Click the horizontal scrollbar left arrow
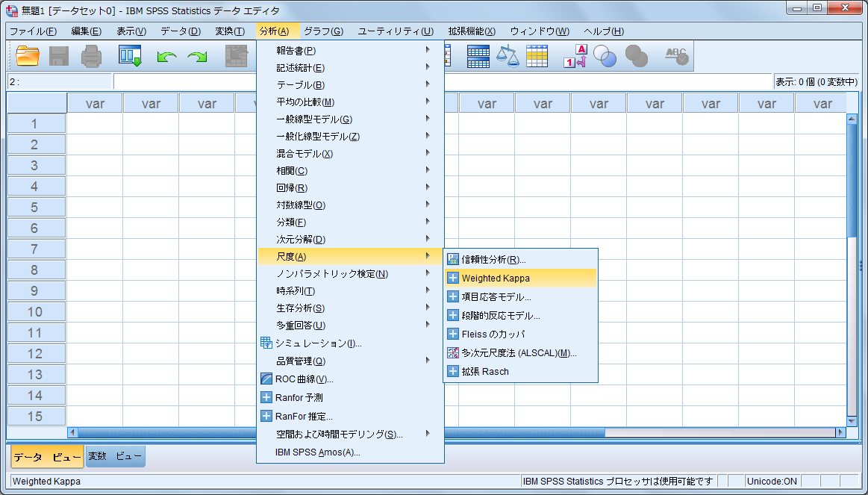Screen dimensions: 868x495 click(72, 432)
